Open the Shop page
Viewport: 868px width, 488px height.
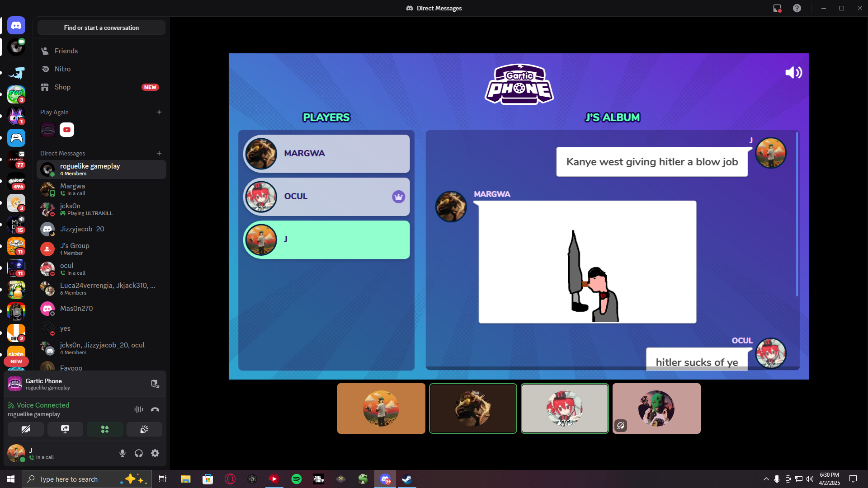[x=62, y=87]
